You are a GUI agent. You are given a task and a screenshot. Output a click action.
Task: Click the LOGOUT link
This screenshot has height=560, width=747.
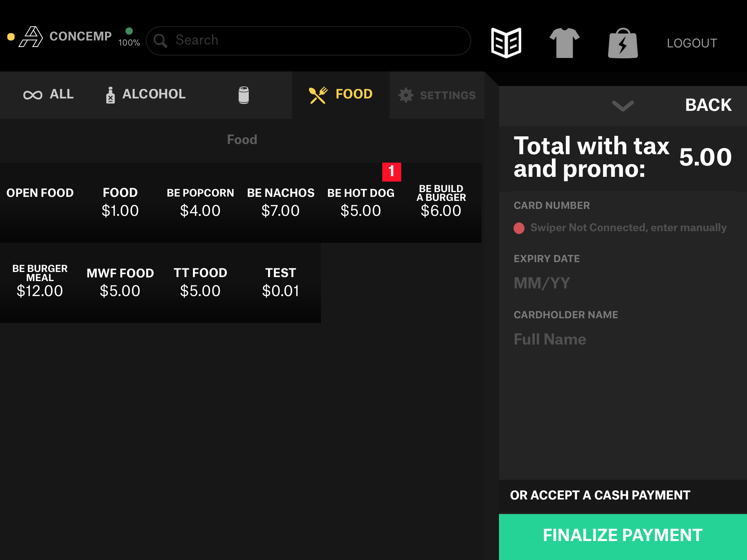click(x=692, y=43)
